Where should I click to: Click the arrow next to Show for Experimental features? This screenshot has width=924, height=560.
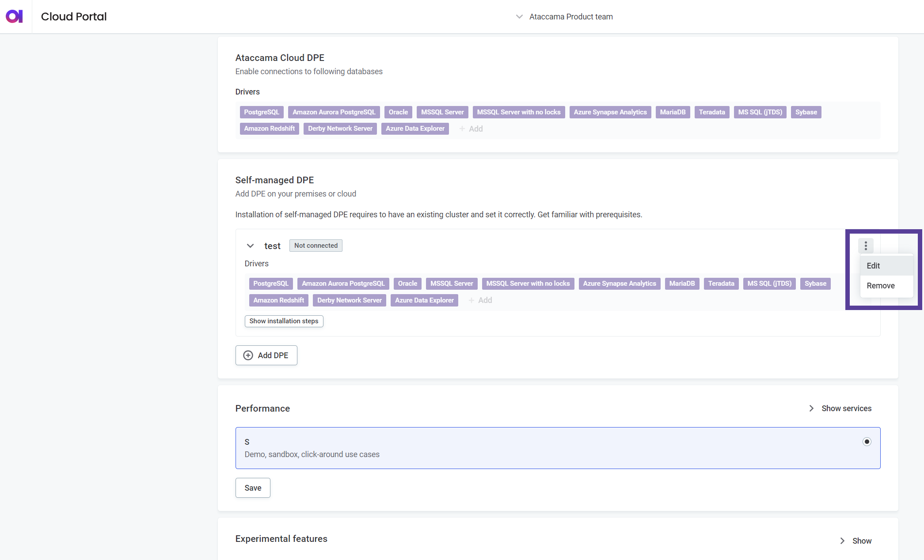pyautogui.click(x=842, y=541)
